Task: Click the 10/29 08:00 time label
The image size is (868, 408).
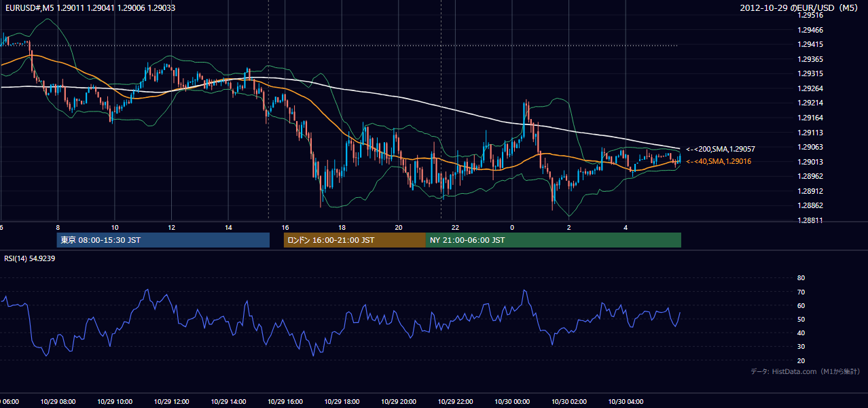Action: (x=58, y=402)
